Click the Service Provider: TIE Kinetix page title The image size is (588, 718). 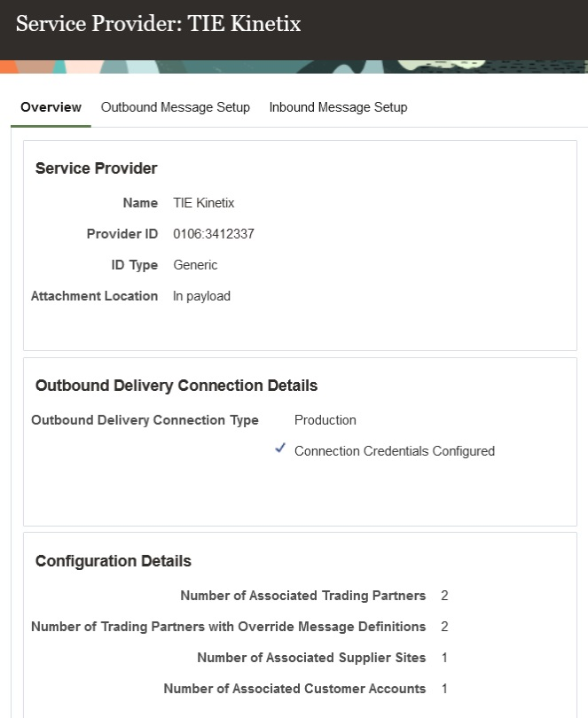click(x=158, y=24)
